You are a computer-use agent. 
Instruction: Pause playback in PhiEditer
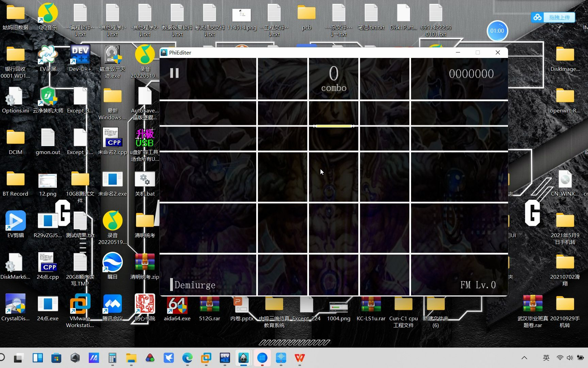(174, 73)
